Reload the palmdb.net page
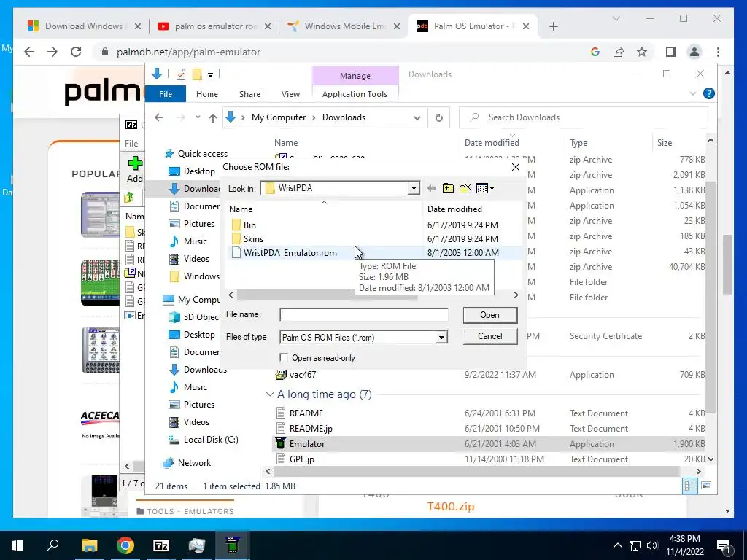747x560 pixels. [76, 52]
